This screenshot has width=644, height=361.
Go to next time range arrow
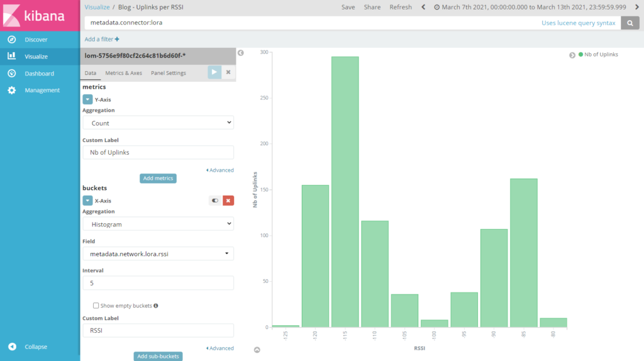pyautogui.click(x=637, y=7)
